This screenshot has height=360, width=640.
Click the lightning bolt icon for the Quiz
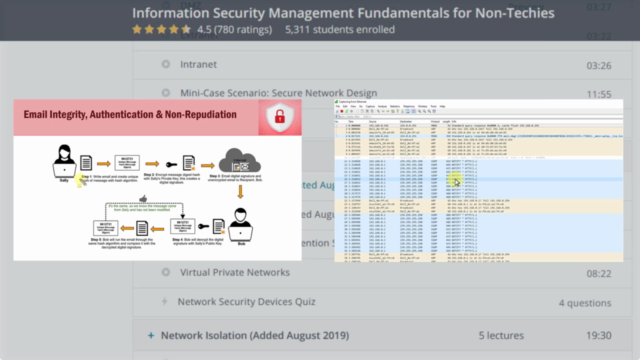[x=164, y=302]
